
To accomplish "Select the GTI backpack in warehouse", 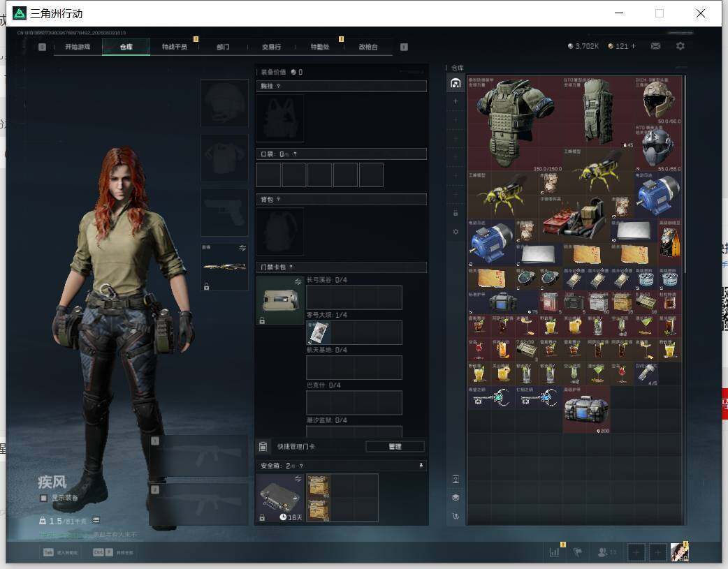I will 599,112.
